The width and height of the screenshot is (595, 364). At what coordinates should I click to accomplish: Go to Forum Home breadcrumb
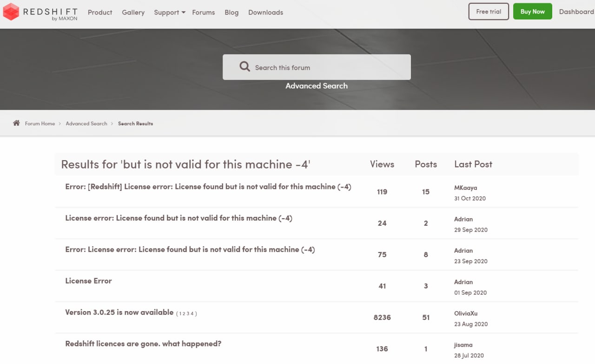(40, 123)
